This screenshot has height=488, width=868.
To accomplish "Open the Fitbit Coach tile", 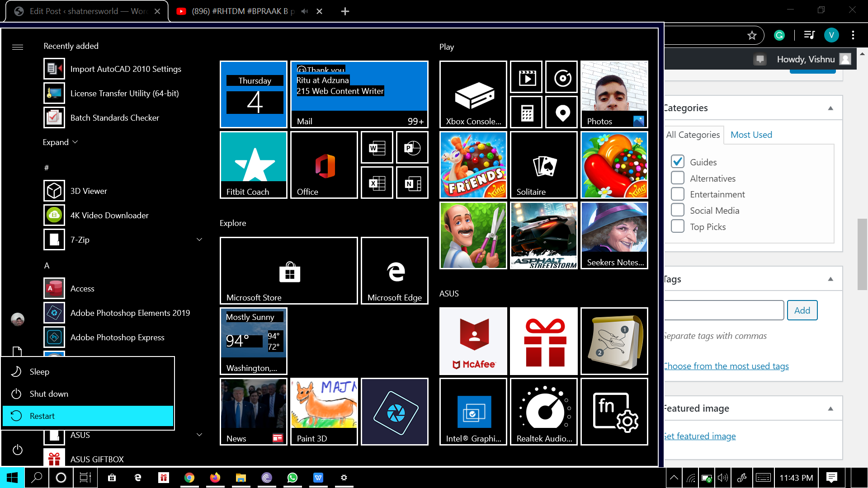I will click(253, 165).
